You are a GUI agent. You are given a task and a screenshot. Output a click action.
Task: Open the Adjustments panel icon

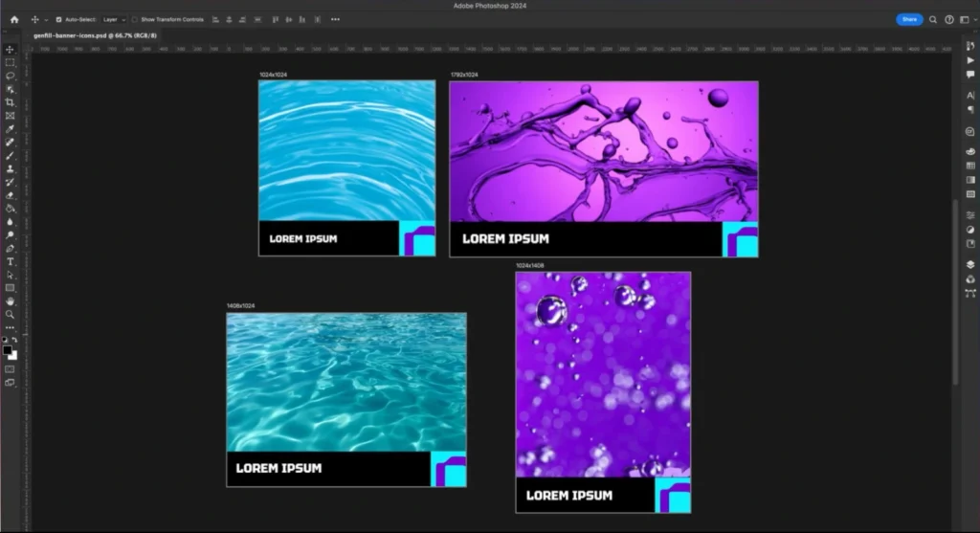tap(970, 230)
